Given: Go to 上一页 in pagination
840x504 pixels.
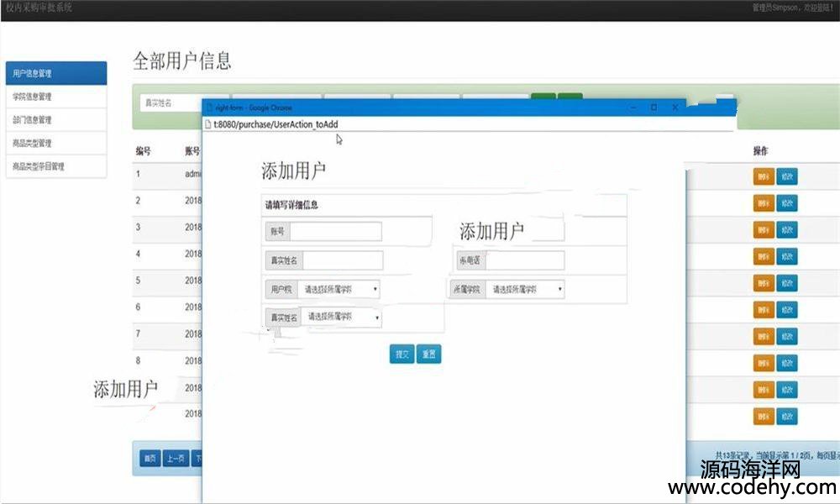Looking at the screenshot, I should pyautogui.click(x=176, y=459).
